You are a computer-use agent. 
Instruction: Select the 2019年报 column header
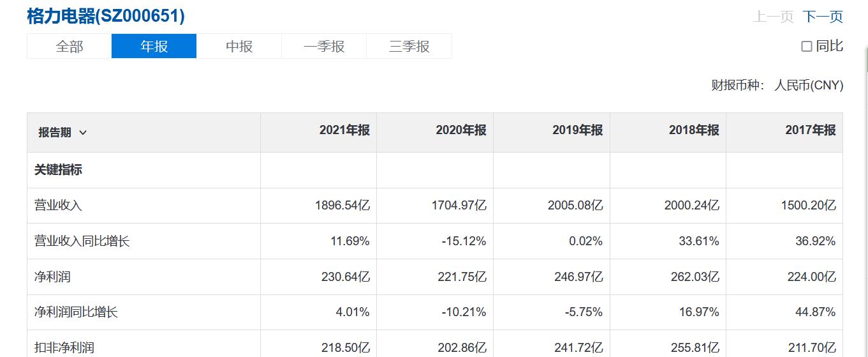(x=552, y=133)
